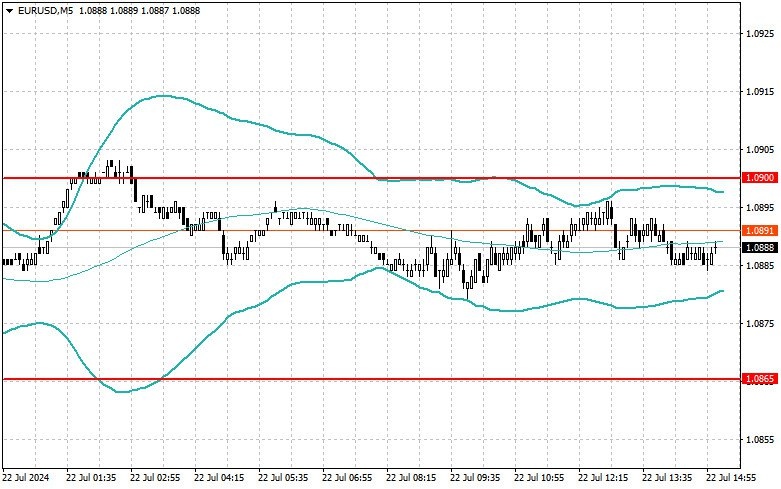The width and height of the screenshot is (781, 489).
Task: Click the black 1.0888 current price tag
Action: 760,247
